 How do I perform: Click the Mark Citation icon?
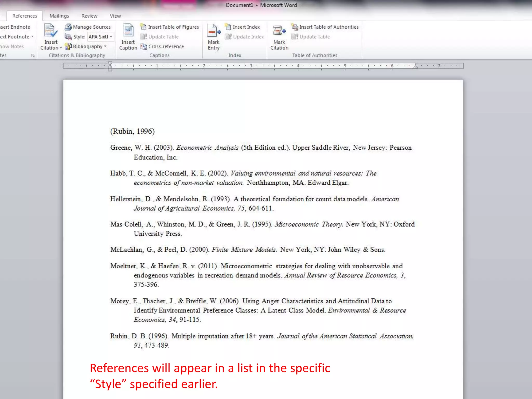click(279, 31)
